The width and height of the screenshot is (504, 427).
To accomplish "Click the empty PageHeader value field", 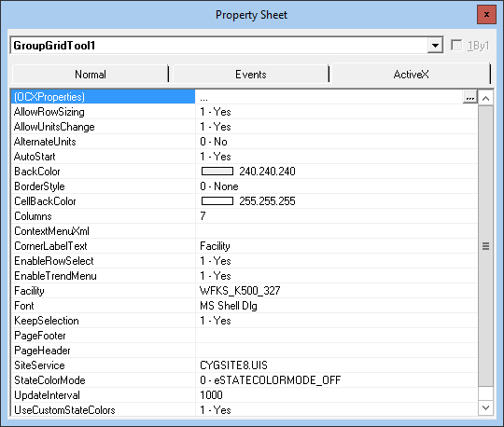I will pos(337,351).
